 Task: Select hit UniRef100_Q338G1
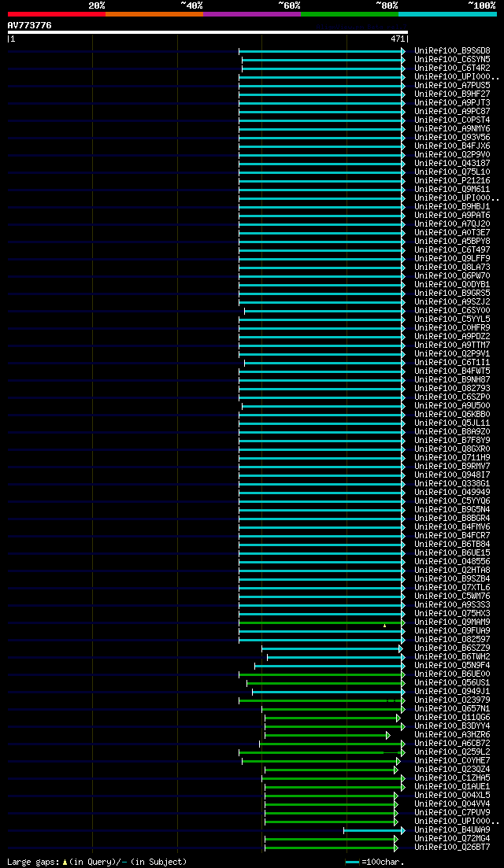tap(452, 483)
